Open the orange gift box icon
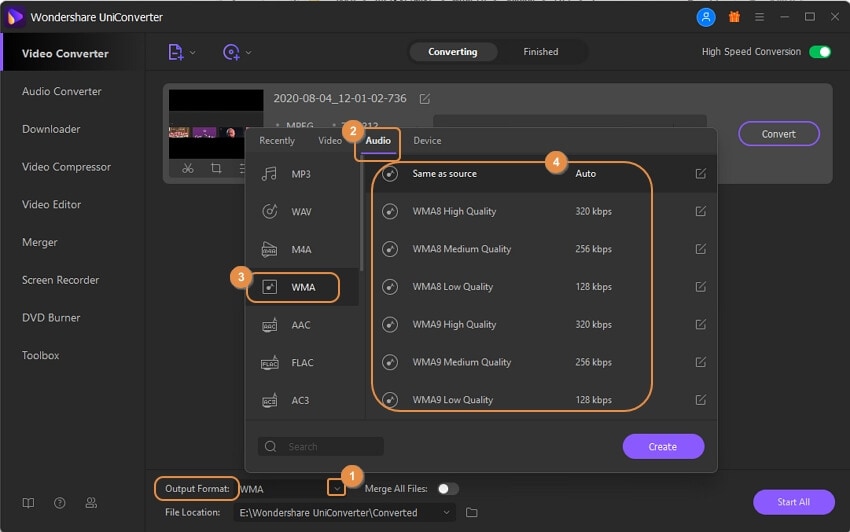Screen dimensions: 850x532 (734, 17)
